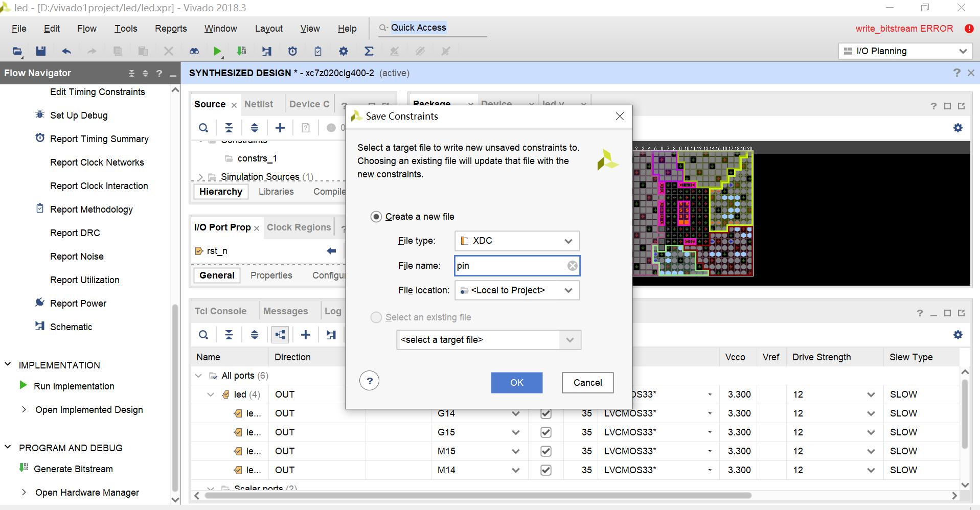Click OK in Save Constraints dialog
The height and width of the screenshot is (510, 980).
pyautogui.click(x=517, y=383)
